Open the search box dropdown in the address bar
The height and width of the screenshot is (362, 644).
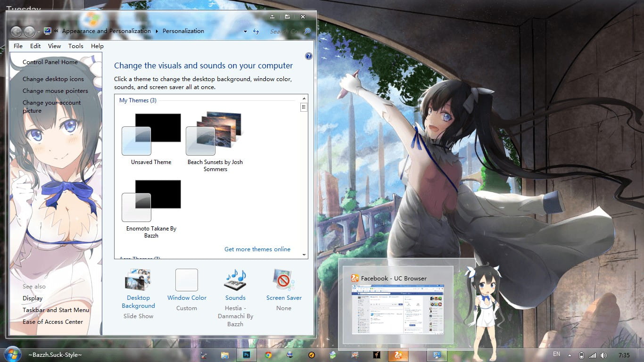point(245,31)
